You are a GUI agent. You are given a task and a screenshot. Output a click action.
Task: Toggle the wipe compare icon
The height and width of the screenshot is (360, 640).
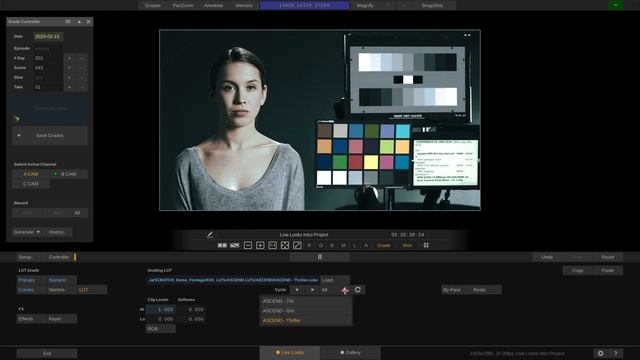235,245
